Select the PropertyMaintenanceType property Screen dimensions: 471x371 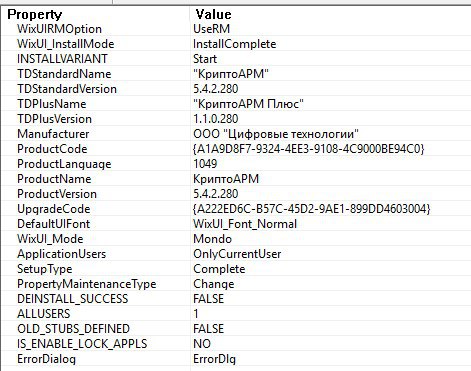87,284
